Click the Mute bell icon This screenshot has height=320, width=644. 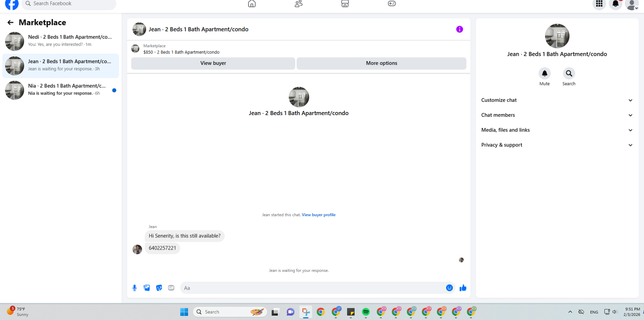tap(545, 73)
